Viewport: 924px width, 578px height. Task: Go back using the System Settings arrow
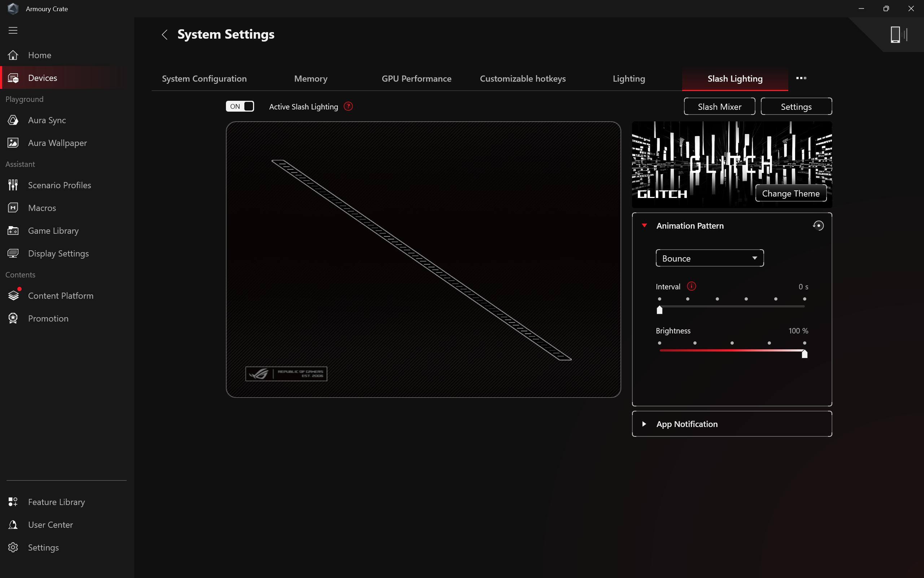[165, 35]
